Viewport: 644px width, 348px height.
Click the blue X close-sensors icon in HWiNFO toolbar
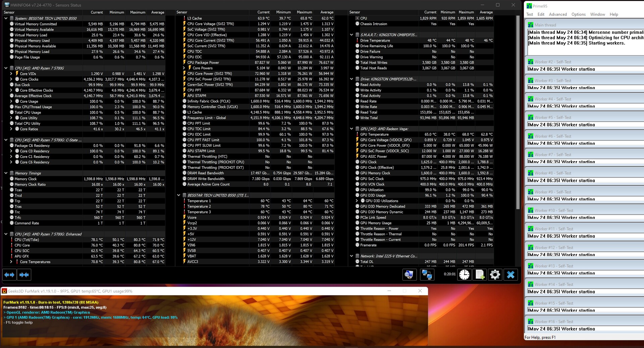click(x=511, y=275)
